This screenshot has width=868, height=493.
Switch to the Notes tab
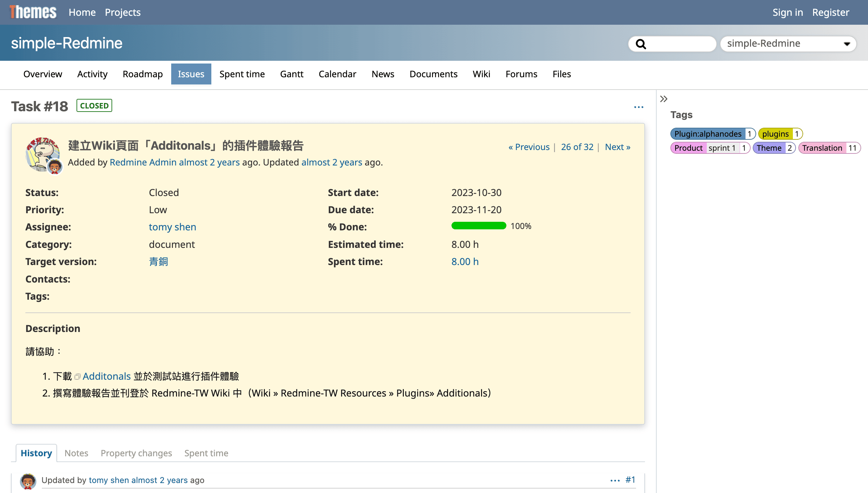76,453
